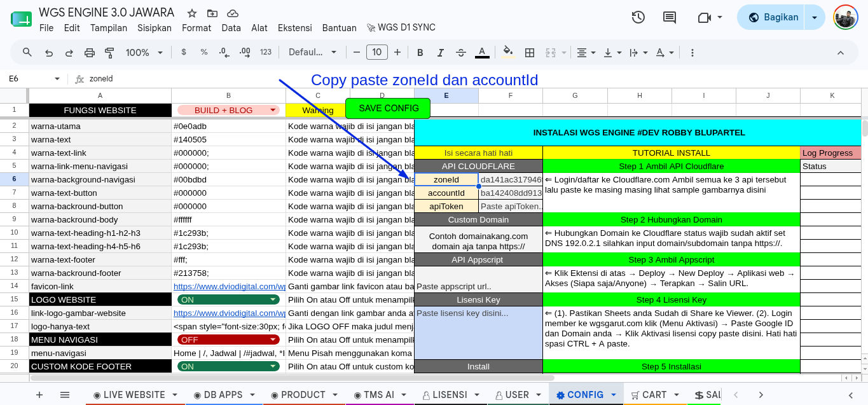Screen dimensions: 868x405
Task: Open the borders tool
Action: 529,52
